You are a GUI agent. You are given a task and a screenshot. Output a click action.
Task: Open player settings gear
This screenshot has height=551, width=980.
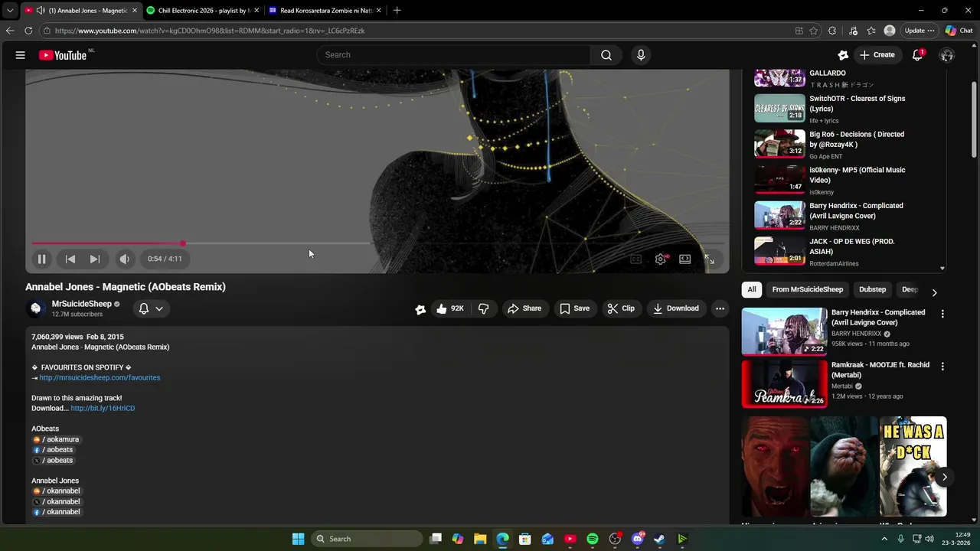(x=661, y=259)
